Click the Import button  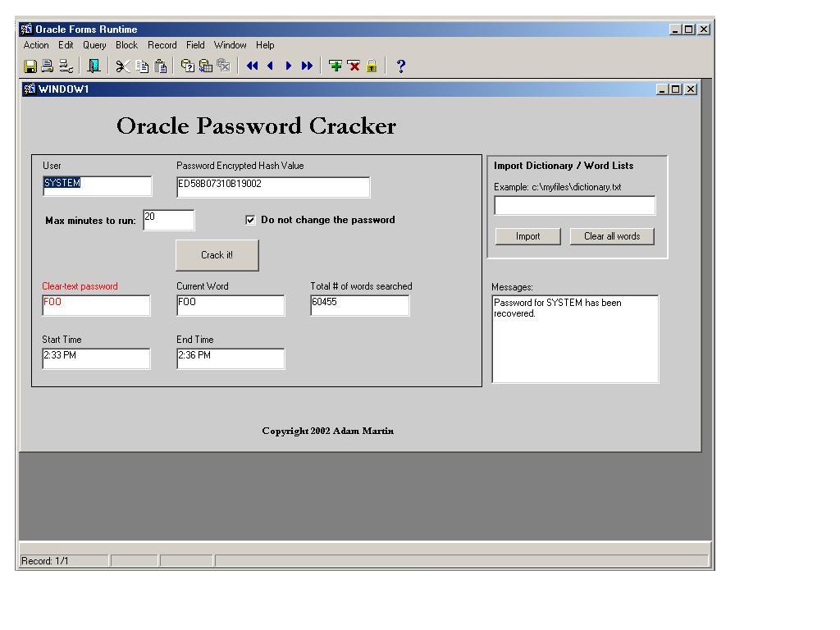pos(527,236)
